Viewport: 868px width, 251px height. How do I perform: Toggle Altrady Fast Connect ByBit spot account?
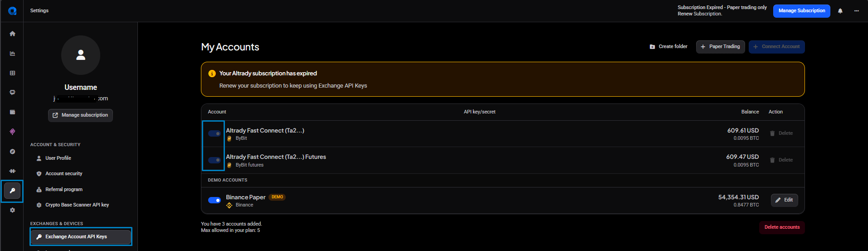215,133
